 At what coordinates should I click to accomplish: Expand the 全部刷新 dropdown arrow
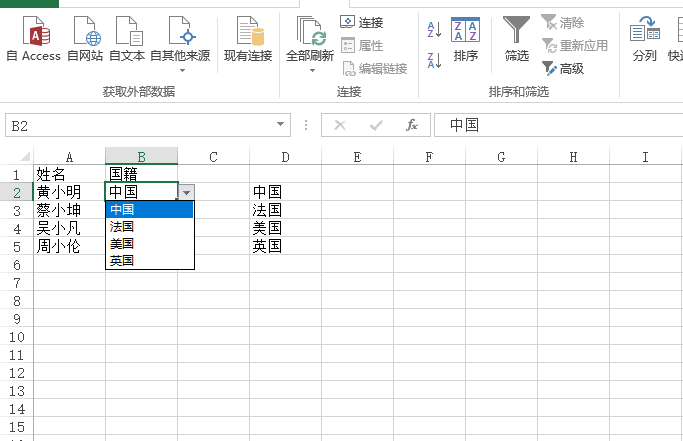(312, 71)
